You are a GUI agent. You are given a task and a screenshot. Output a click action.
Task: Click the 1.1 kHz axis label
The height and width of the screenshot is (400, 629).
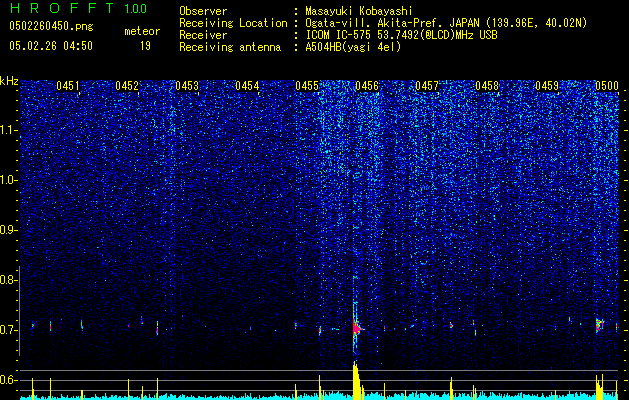9,130
